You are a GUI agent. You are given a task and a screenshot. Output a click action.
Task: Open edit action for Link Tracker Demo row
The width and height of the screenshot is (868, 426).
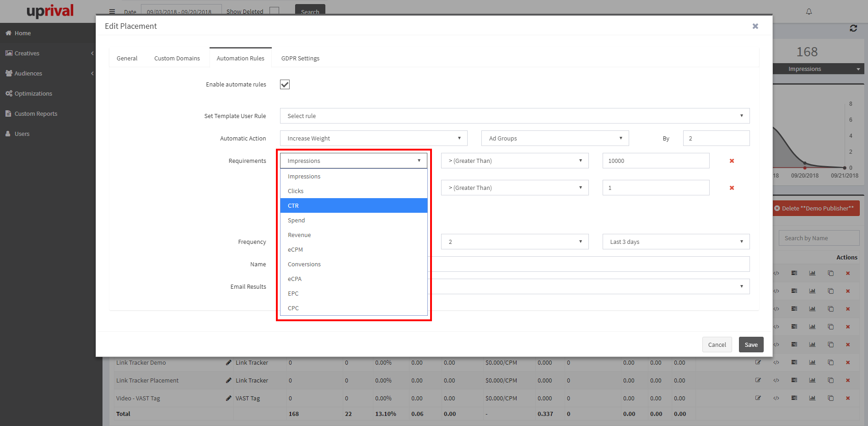tap(758, 362)
